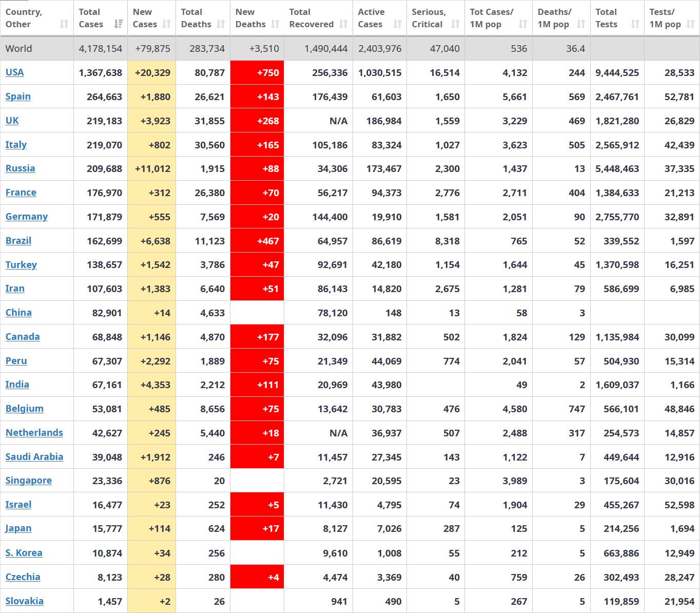Click the Brazil country link
Viewport: 700px width, 613px height.
18,241
